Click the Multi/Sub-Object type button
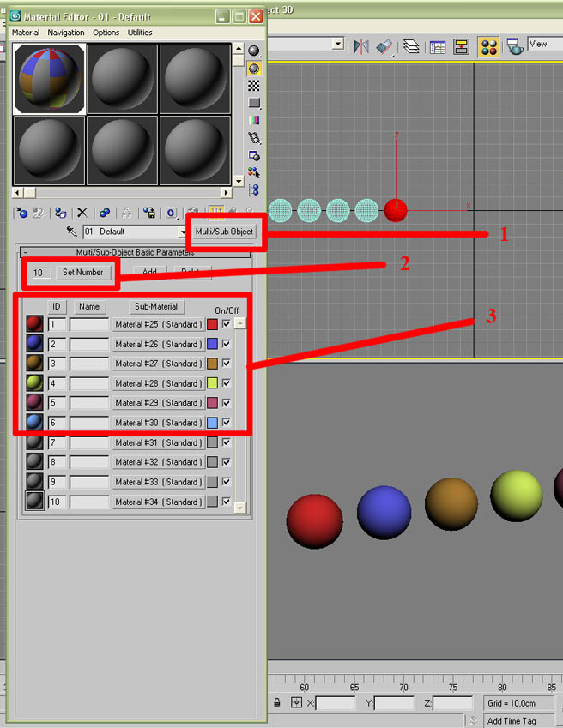563x728 pixels. pyautogui.click(x=224, y=232)
